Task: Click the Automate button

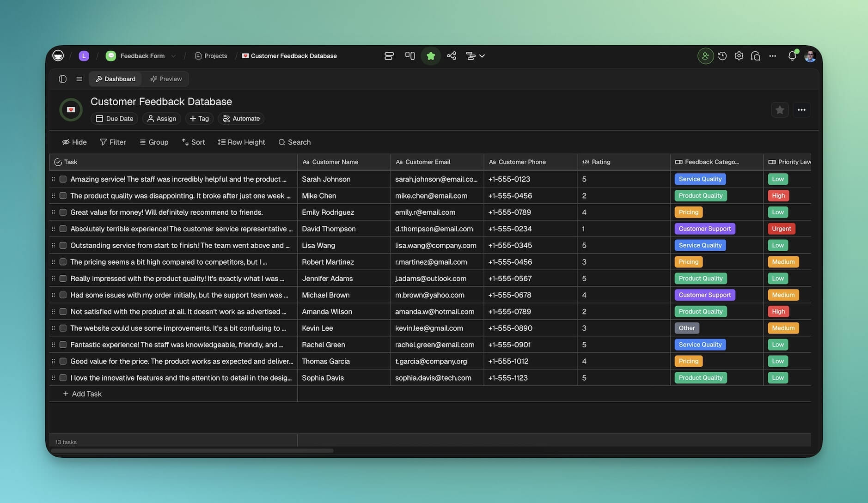Action: point(241,119)
